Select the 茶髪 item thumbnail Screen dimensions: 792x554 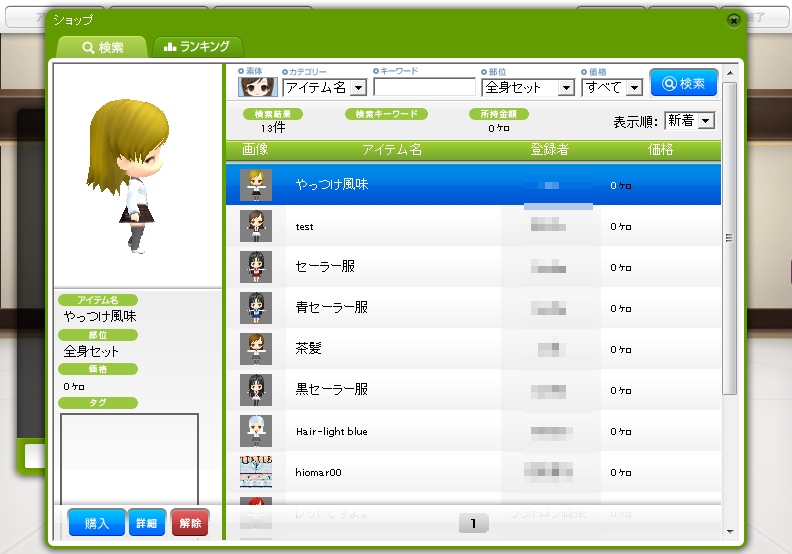(x=256, y=348)
